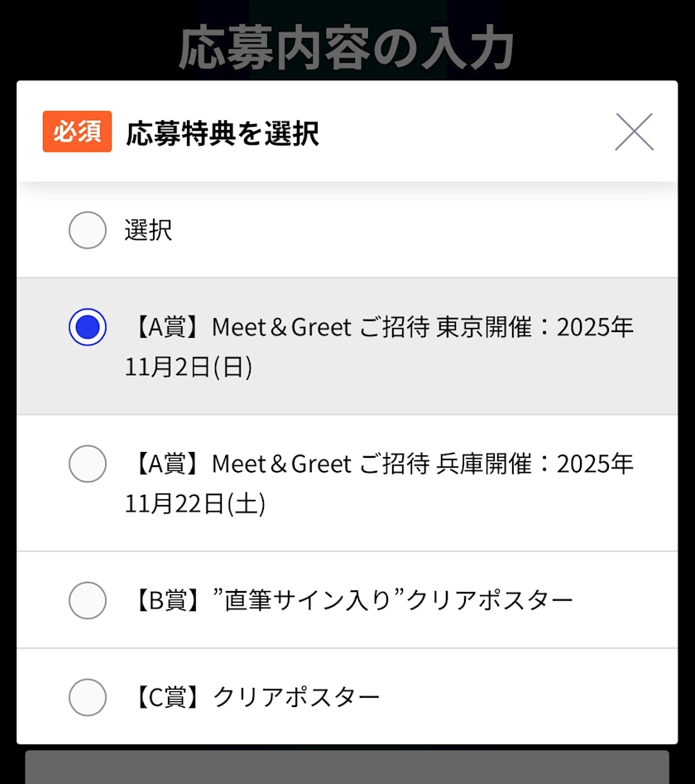Click the 11月22日(土) date text

pyautogui.click(x=195, y=503)
